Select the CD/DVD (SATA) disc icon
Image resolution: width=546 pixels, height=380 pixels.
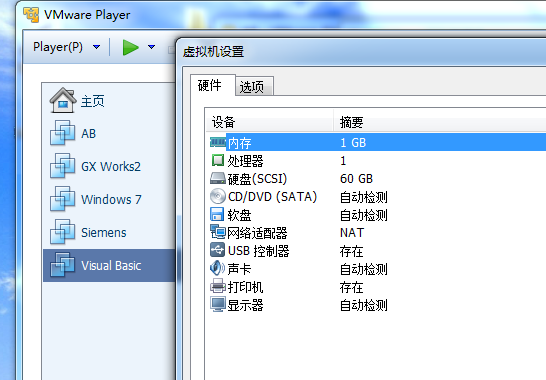tap(218, 196)
